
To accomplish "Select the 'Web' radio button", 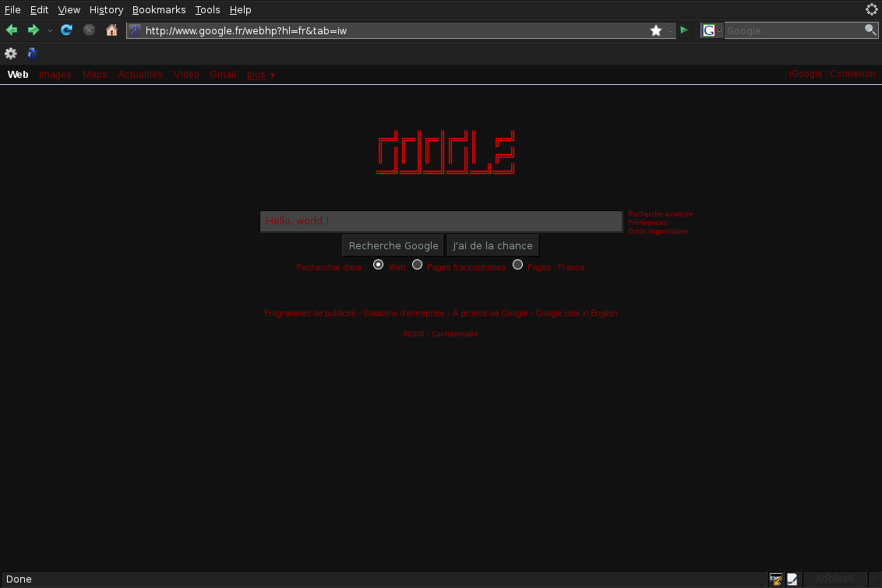I will (378, 265).
